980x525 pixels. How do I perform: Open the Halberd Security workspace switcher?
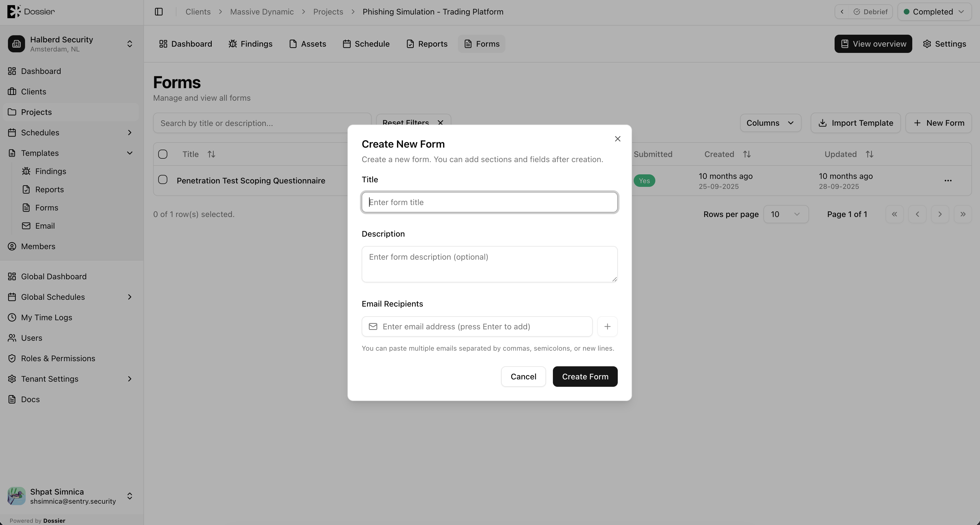pyautogui.click(x=71, y=44)
